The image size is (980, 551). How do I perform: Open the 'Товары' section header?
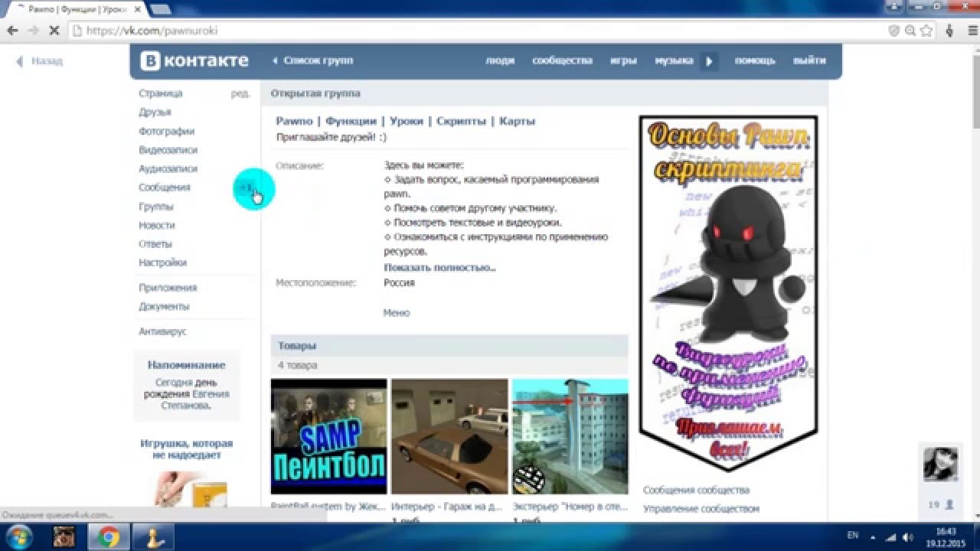click(x=449, y=346)
